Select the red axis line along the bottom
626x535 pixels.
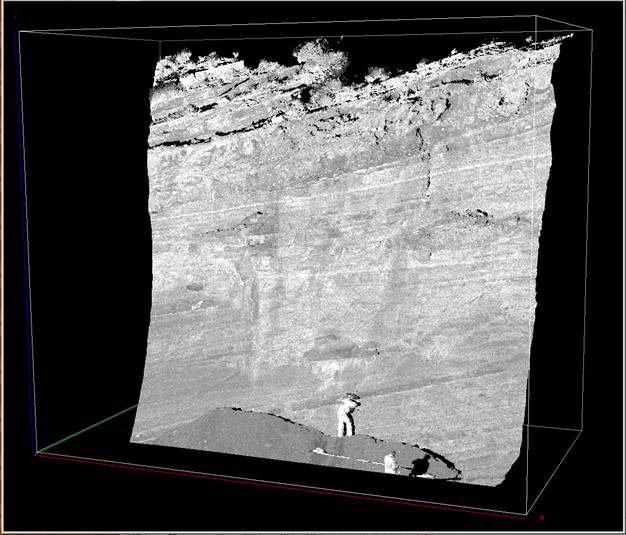click(x=280, y=485)
